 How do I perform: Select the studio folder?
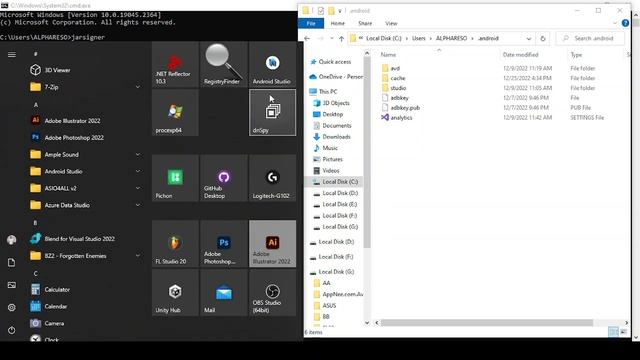pyautogui.click(x=398, y=88)
